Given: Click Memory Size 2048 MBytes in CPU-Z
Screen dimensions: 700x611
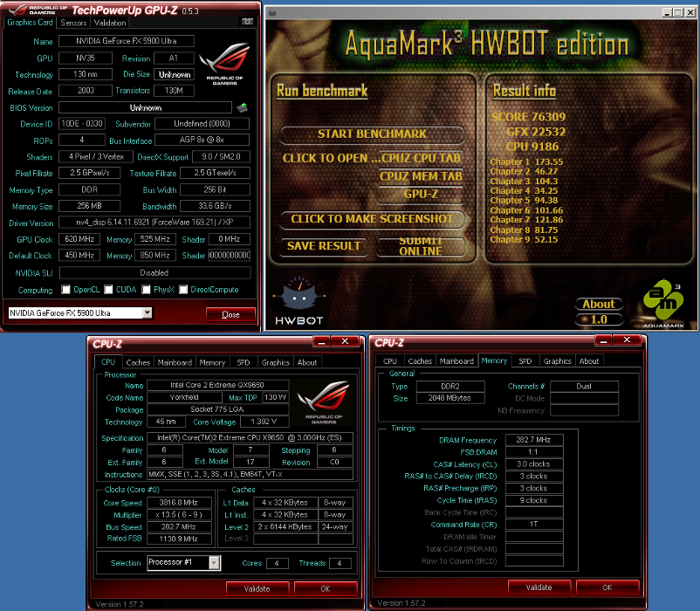Looking at the screenshot, I should pyautogui.click(x=450, y=398).
